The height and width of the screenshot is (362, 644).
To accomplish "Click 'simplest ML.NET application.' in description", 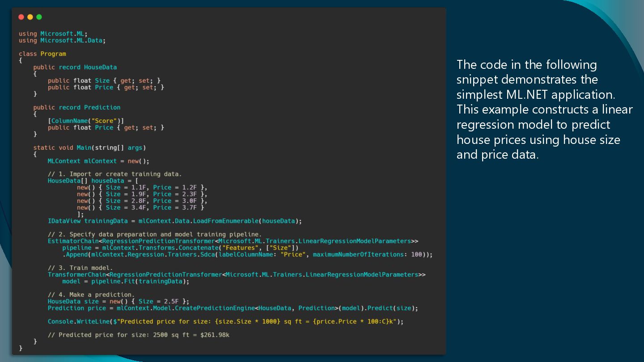I will point(536,95).
